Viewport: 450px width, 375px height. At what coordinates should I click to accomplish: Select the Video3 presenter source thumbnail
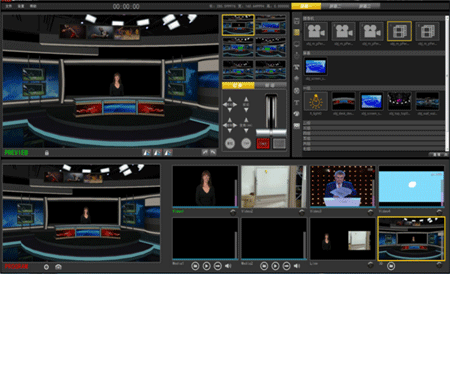[x=342, y=186]
